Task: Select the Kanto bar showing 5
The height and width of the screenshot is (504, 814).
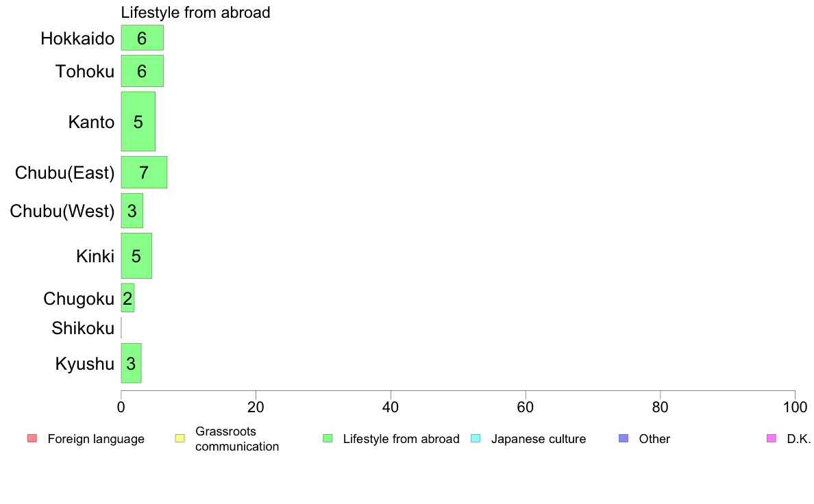Action: pyautogui.click(x=138, y=121)
